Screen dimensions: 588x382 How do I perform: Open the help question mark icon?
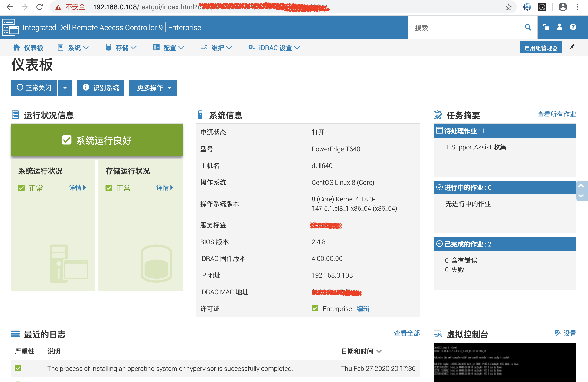click(573, 27)
